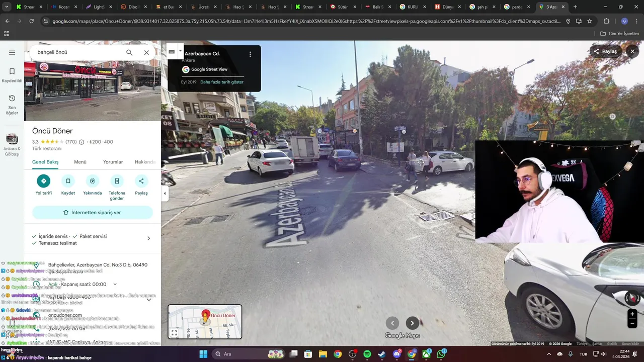
Task: Expand the Kapanış saati hours dropdown
Action: [x=115, y=284]
